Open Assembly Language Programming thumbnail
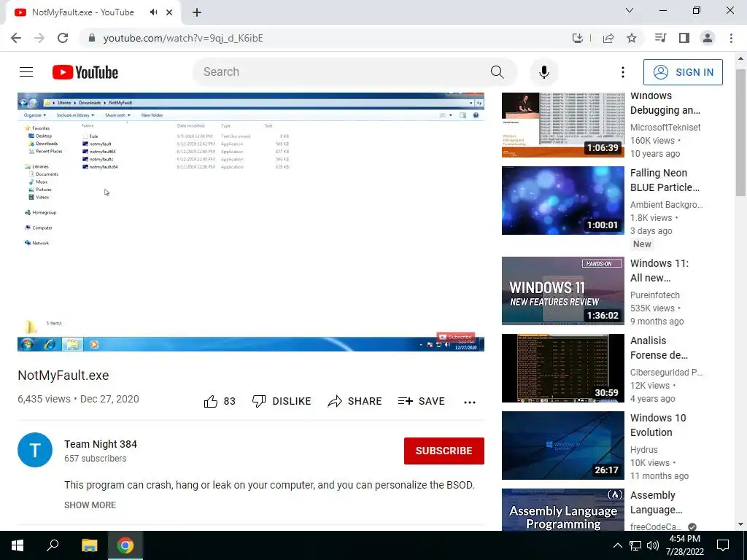This screenshot has width=747, height=560. [x=562, y=510]
